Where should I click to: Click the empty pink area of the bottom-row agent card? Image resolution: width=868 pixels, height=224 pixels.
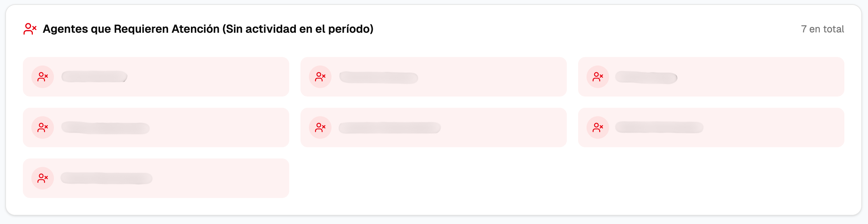point(218,178)
